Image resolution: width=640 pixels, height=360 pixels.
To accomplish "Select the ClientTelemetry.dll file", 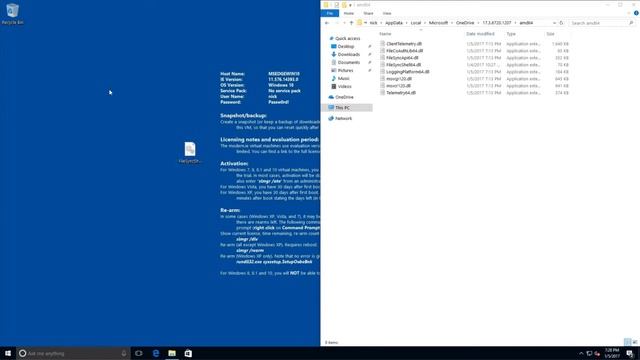I will click(x=404, y=44).
